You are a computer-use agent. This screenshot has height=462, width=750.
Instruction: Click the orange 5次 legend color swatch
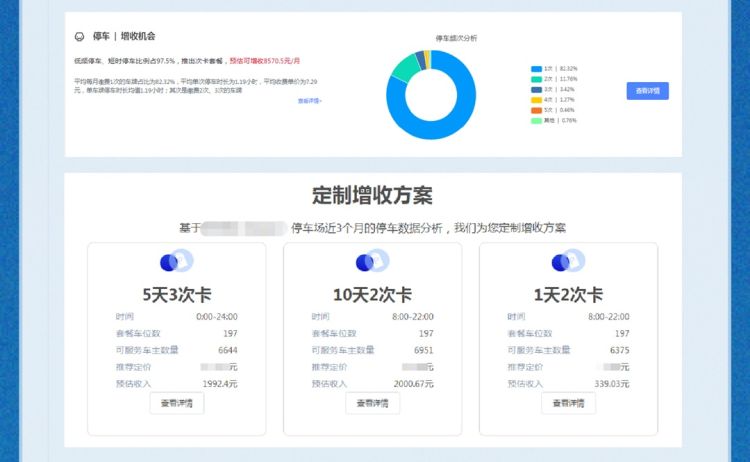coord(536,110)
